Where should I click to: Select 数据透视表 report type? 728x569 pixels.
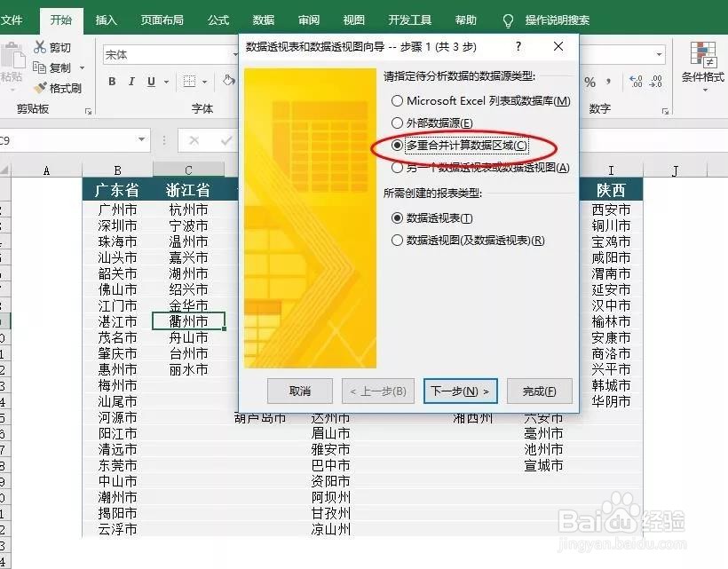pos(432,217)
